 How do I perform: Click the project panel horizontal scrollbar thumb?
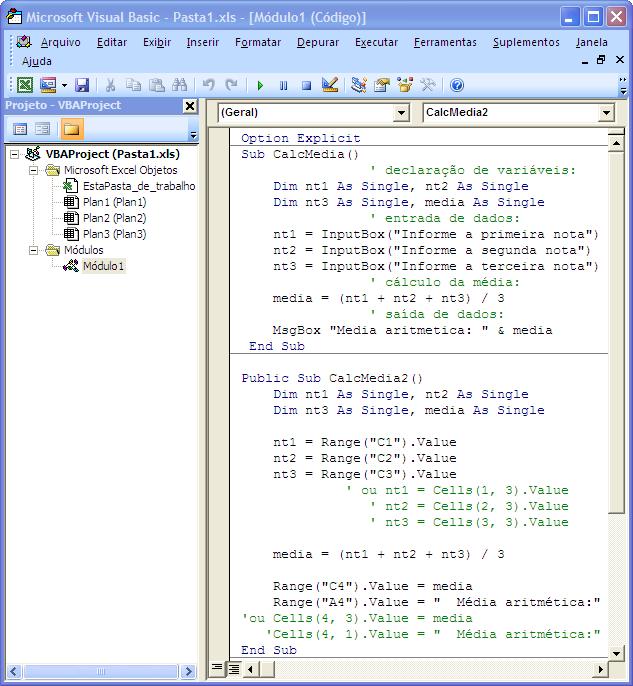[x=101, y=671]
